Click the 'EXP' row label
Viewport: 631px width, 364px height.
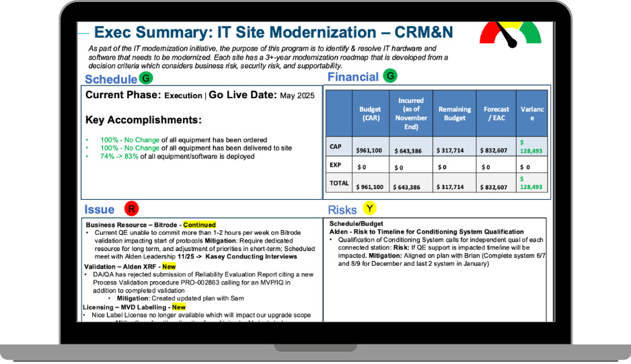click(335, 165)
